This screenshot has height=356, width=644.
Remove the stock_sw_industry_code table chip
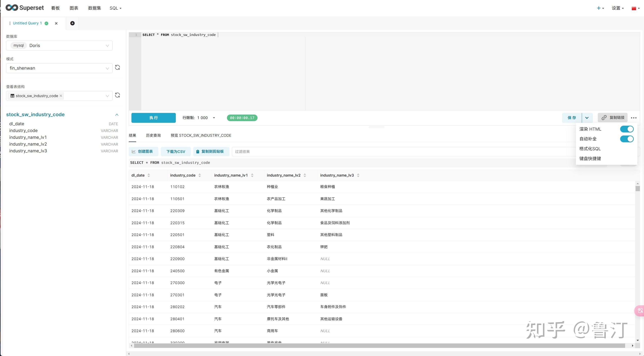pos(61,96)
